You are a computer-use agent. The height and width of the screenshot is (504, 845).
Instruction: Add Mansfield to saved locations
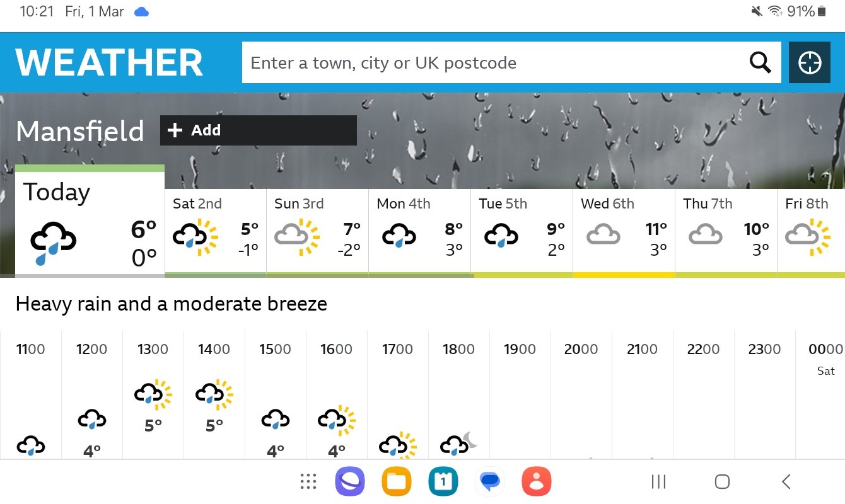click(x=259, y=130)
